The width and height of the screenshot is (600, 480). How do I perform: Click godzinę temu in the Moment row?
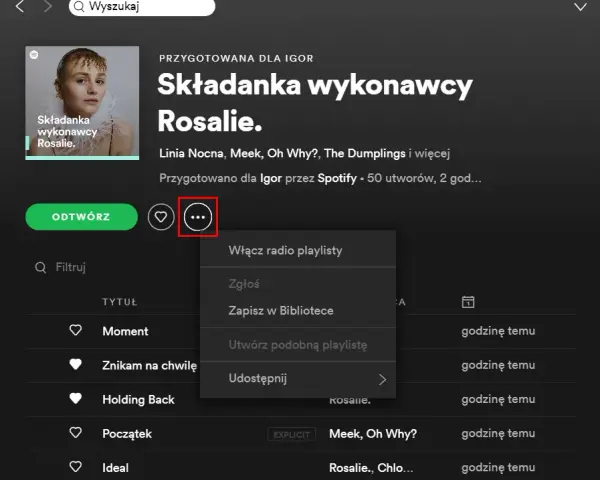point(498,331)
